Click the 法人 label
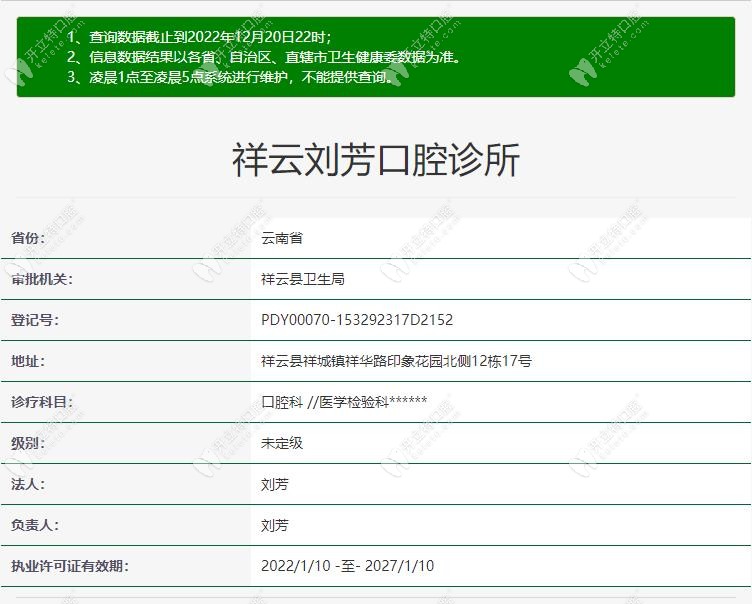 28,484
